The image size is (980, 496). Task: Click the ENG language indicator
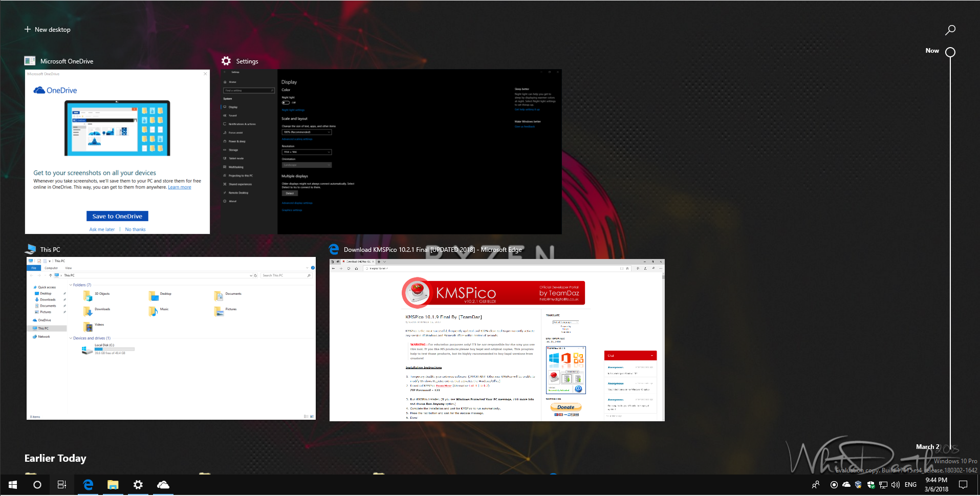point(910,485)
